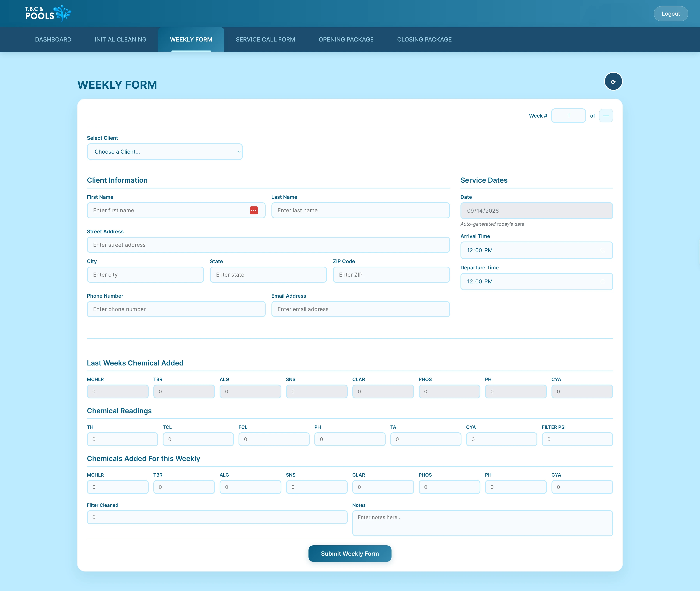Image resolution: width=700 pixels, height=591 pixels.
Task: Select the Weekly Form tab
Action: (x=191, y=40)
